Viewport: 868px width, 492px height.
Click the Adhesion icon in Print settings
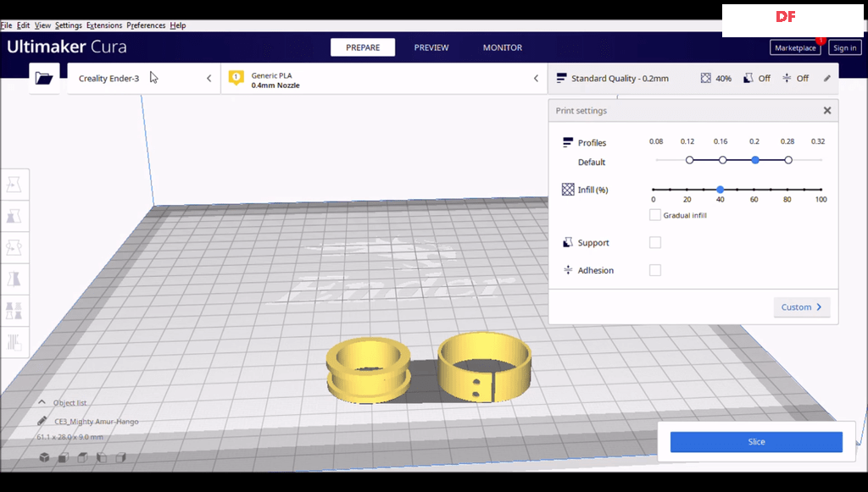[x=568, y=270]
